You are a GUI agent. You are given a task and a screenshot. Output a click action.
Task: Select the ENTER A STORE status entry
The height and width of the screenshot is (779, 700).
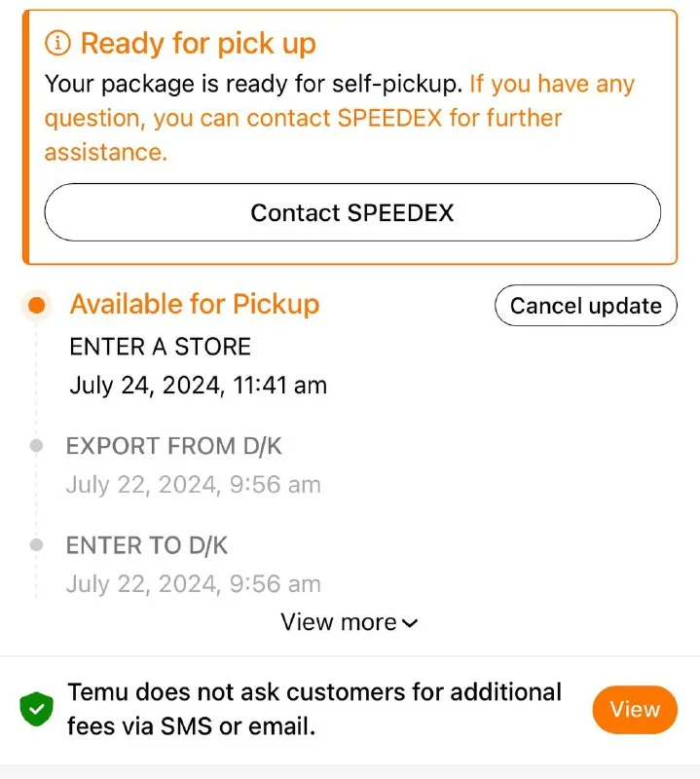click(161, 347)
